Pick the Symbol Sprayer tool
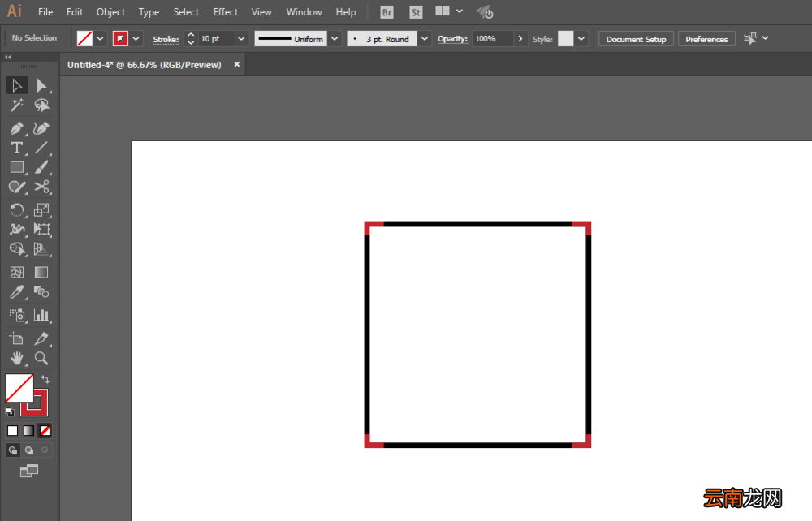Image resolution: width=812 pixels, height=521 pixels. click(17, 315)
